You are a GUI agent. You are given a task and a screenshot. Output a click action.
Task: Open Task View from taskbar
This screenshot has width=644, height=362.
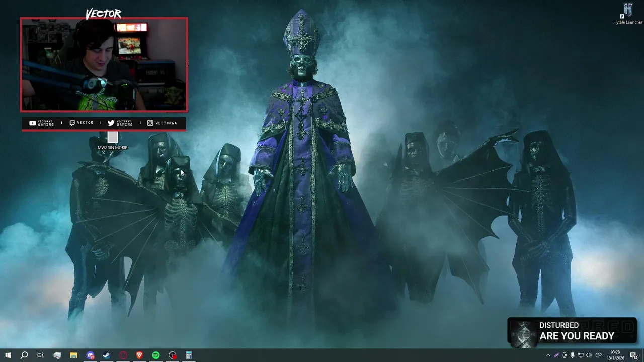click(x=40, y=355)
